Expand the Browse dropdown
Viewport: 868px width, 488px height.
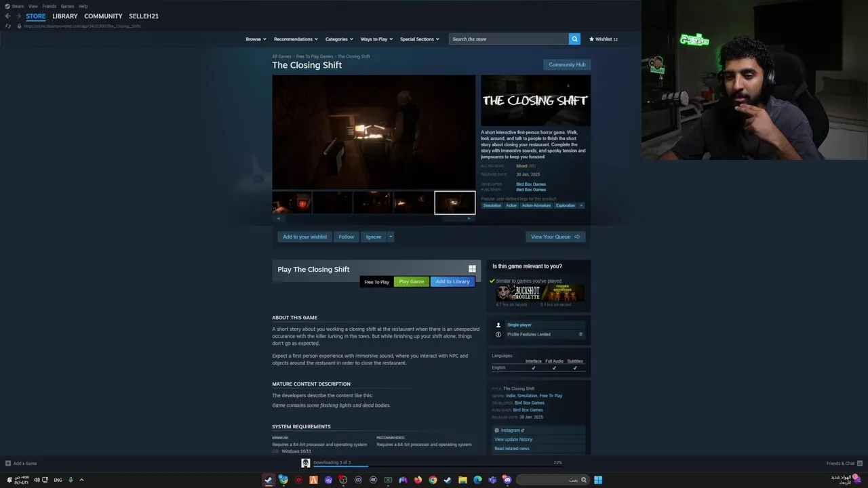[x=256, y=39]
